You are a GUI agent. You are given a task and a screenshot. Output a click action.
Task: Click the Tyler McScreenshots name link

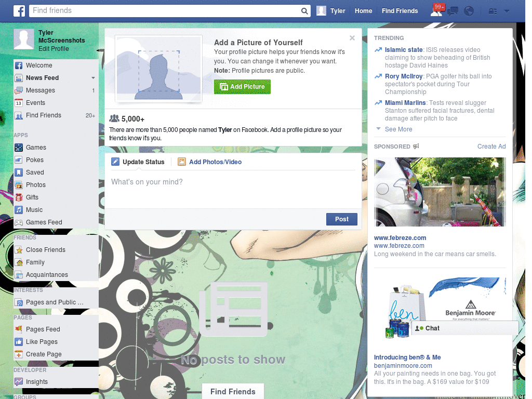click(61, 36)
